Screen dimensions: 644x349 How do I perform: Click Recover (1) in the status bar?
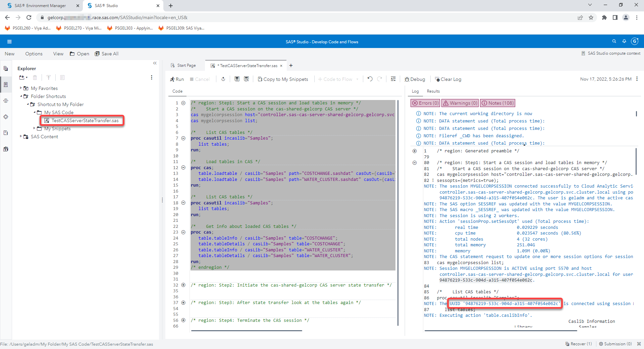579,344
